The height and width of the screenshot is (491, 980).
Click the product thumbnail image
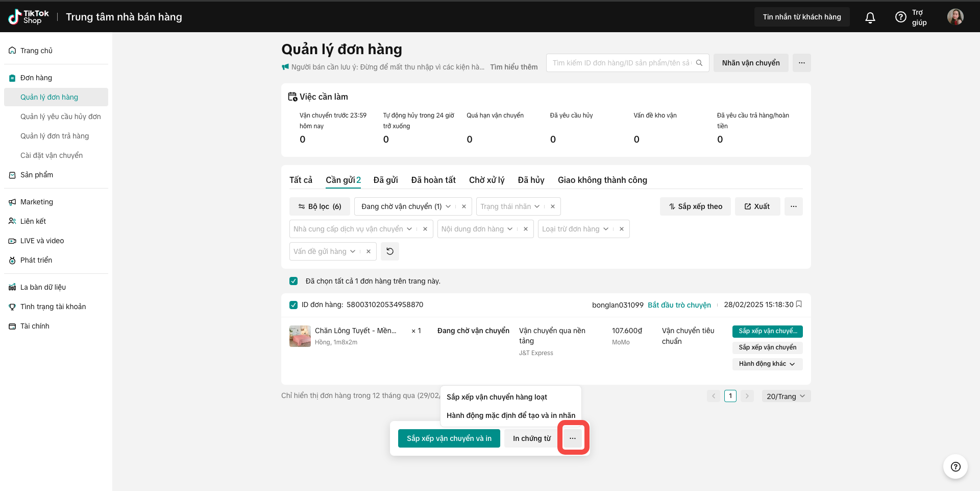click(300, 336)
